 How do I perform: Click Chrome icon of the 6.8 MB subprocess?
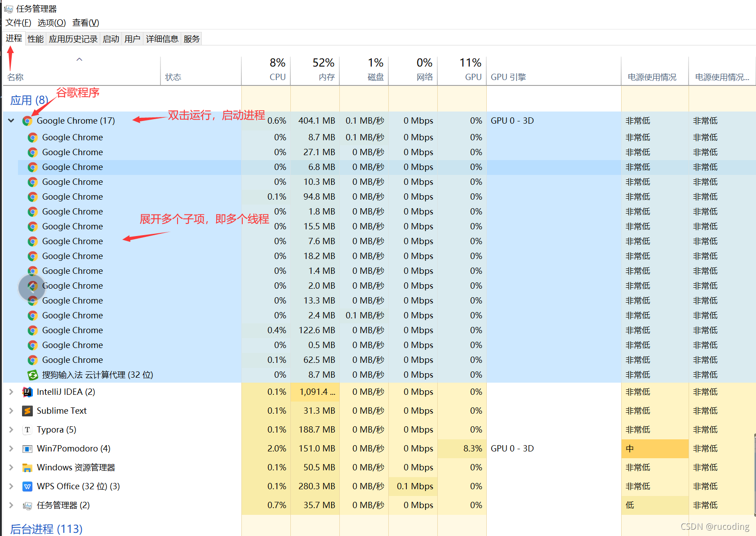[x=32, y=167]
